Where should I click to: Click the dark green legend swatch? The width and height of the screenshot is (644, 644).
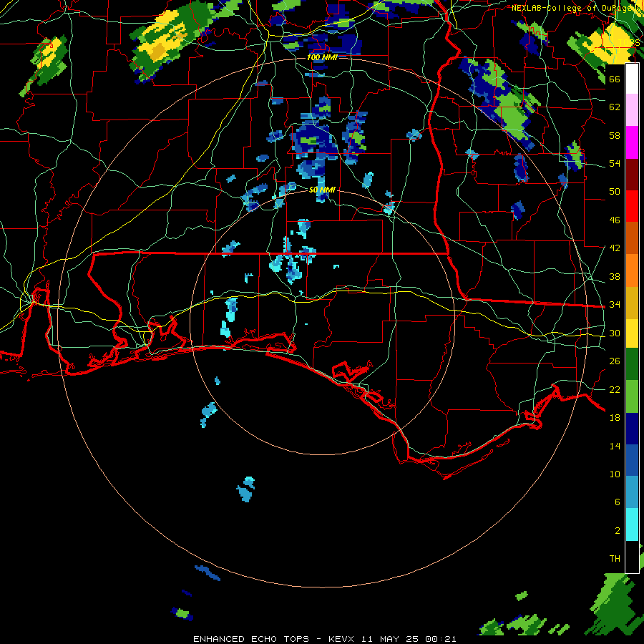[x=632, y=364]
